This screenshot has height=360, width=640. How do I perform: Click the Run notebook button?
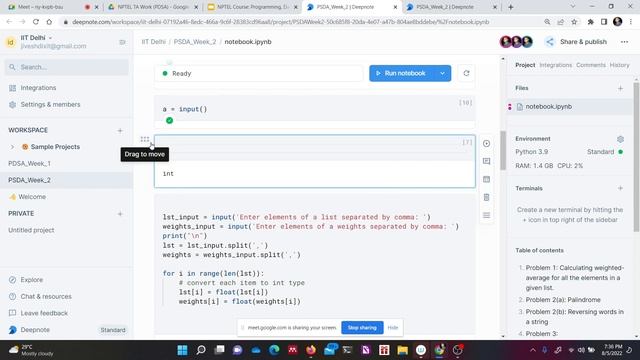click(x=402, y=73)
